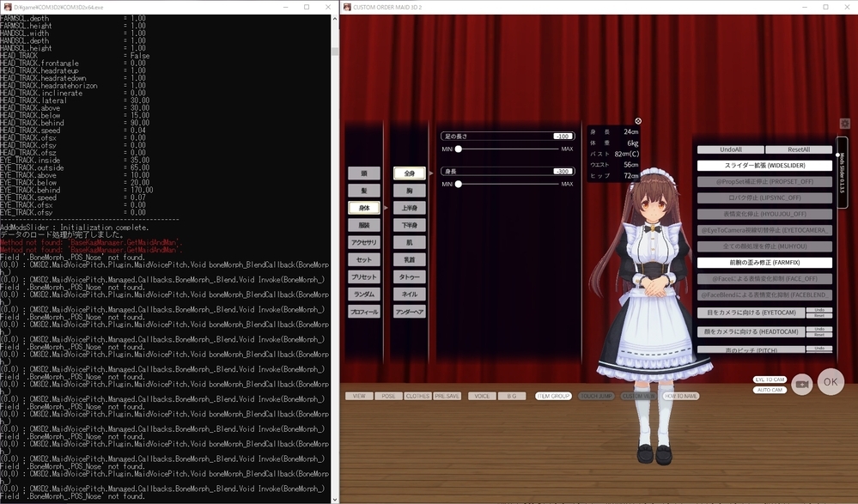Toggle the EYE TO CAM pill
Viewport: 858px width, 504px height.
pos(770,380)
